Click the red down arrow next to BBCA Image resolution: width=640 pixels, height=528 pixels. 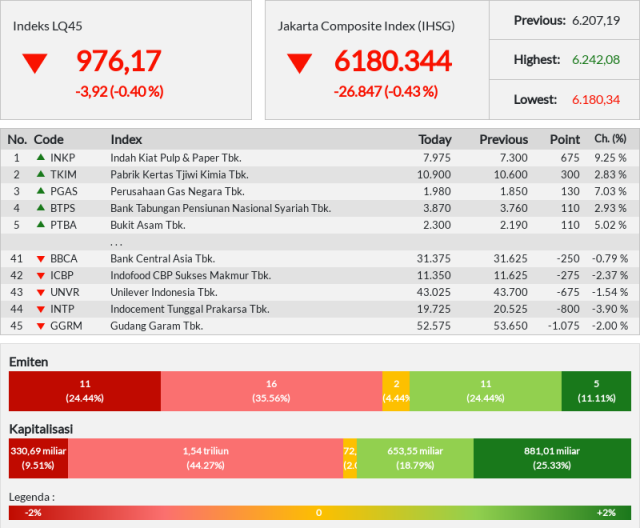point(41,259)
